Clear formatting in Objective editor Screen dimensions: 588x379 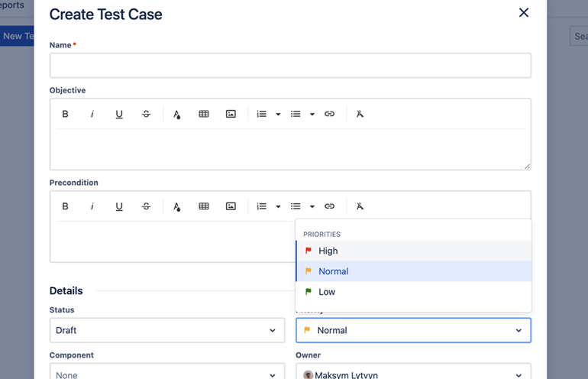click(360, 114)
